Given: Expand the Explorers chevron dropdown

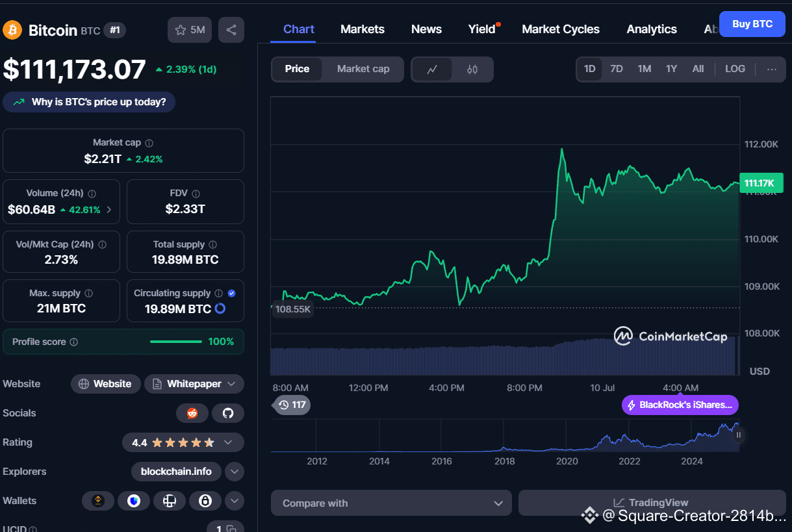Looking at the screenshot, I should (x=235, y=472).
